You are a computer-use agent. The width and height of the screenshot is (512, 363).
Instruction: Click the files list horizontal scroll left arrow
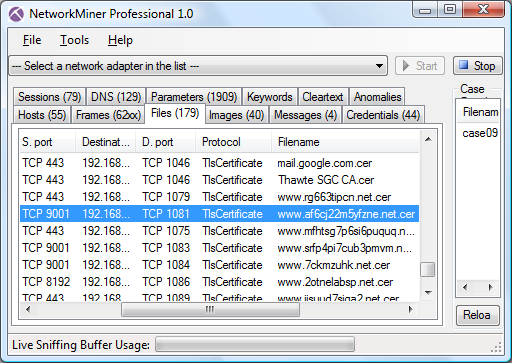[x=28, y=310]
